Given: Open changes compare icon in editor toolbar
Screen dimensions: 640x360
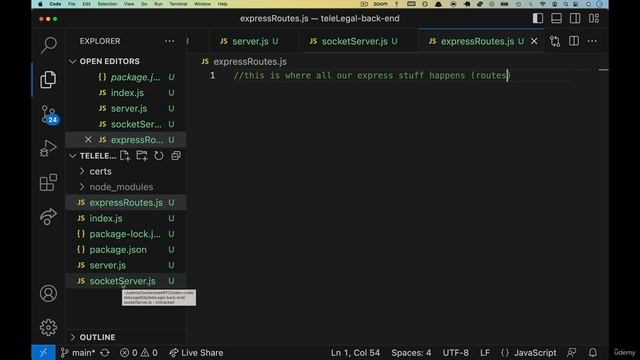Looking at the screenshot, I should click(x=555, y=41).
